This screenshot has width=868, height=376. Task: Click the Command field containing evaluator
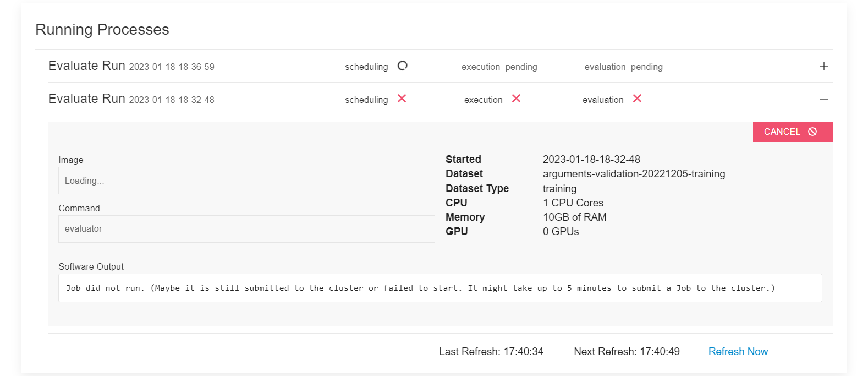(x=246, y=229)
